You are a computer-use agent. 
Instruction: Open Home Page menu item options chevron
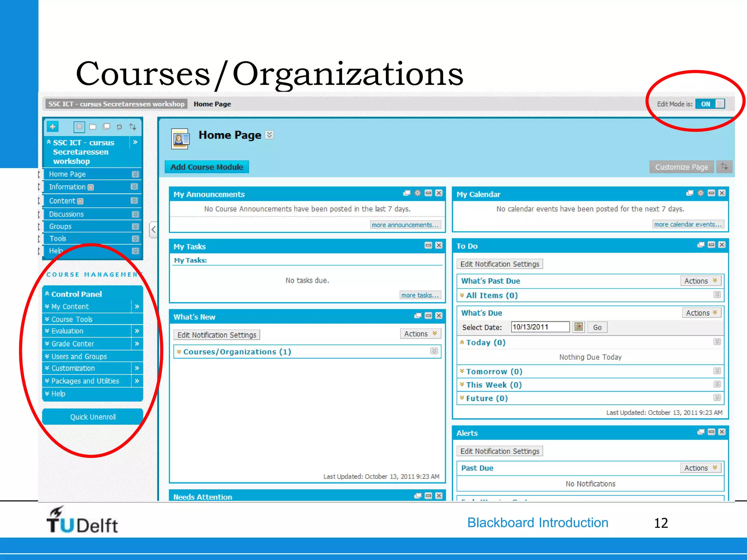[135, 174]
